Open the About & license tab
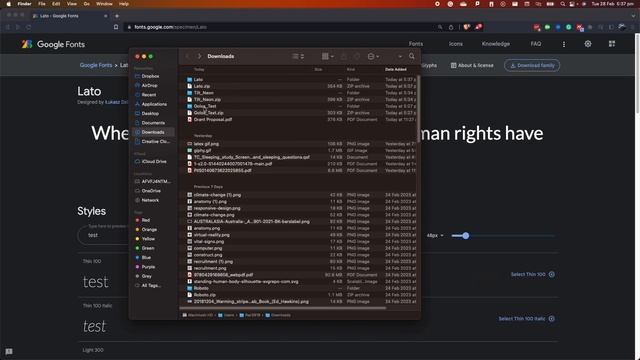640x360 pixels. (472, 65)
